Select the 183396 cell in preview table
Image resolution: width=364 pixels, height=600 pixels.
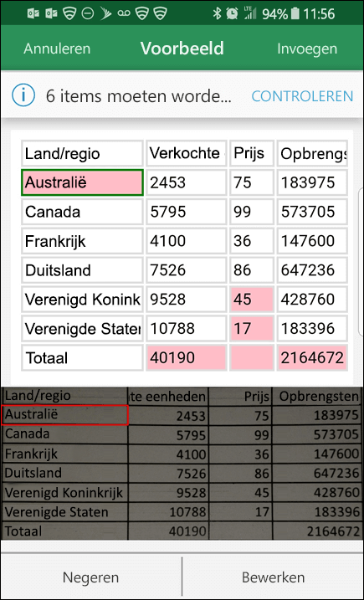pyautogui.click(x=312, y=328)
